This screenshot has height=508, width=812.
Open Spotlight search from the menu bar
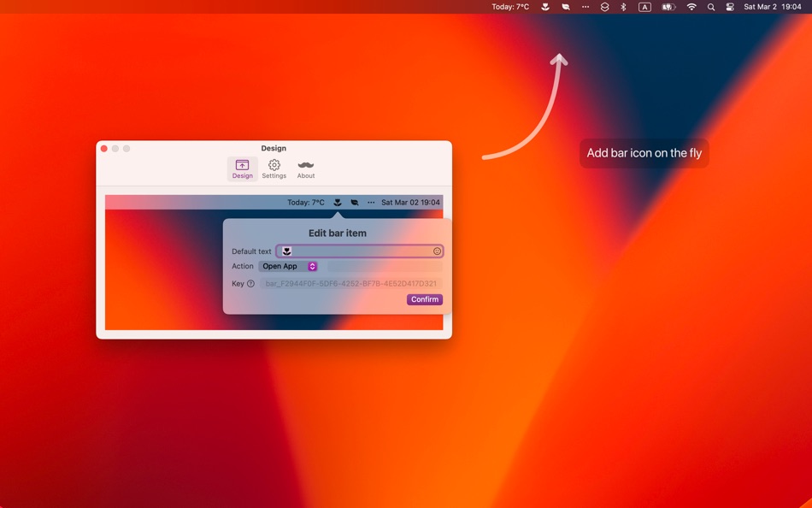coord(710,7)
